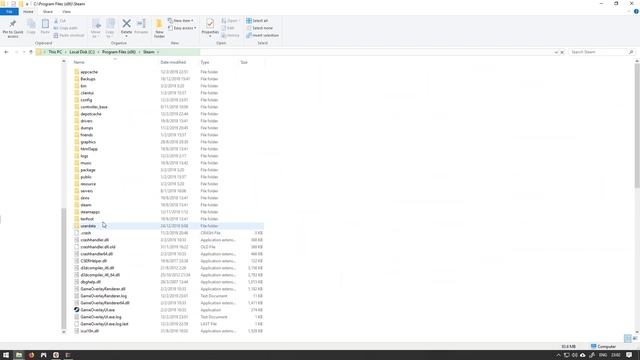Click Local Disk (C:) in breadcrumb
This screenshot has height=360, width=640.
(82, 52)
